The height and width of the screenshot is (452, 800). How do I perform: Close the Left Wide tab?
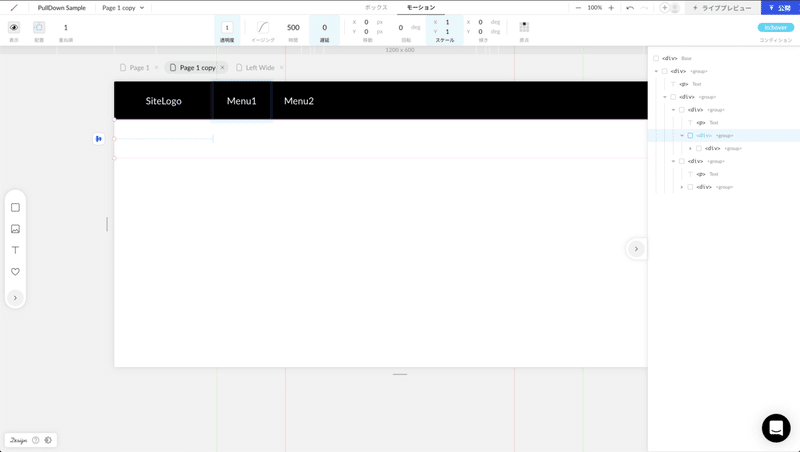(x=281, y=67)
